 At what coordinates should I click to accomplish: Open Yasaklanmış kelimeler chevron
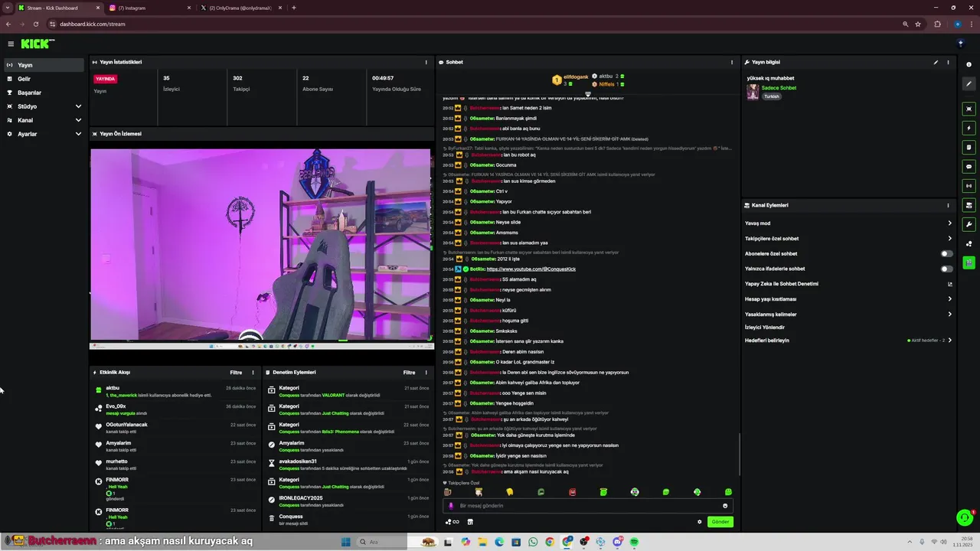click(950, 315)
